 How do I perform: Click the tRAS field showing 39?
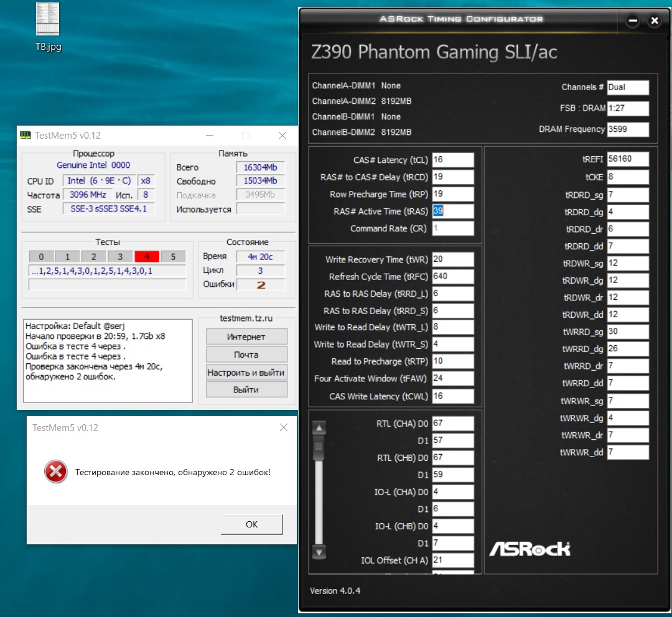point(453,211)
